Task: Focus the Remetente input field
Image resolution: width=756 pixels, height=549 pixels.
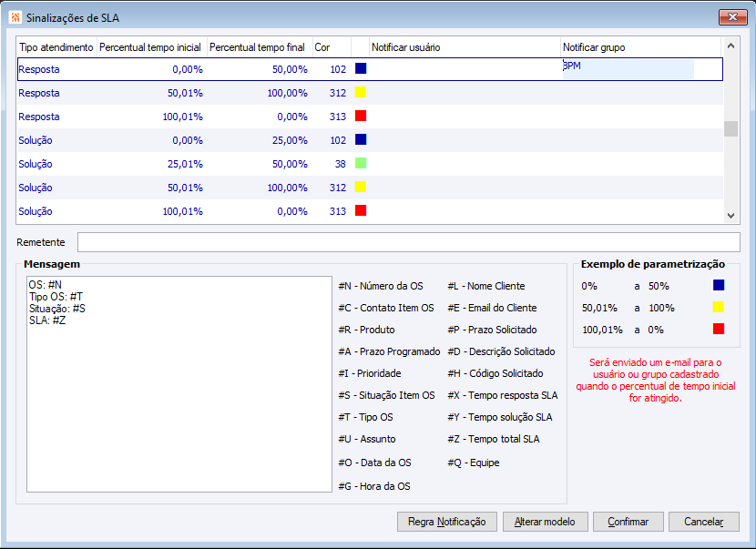Action: pos(408,242)
